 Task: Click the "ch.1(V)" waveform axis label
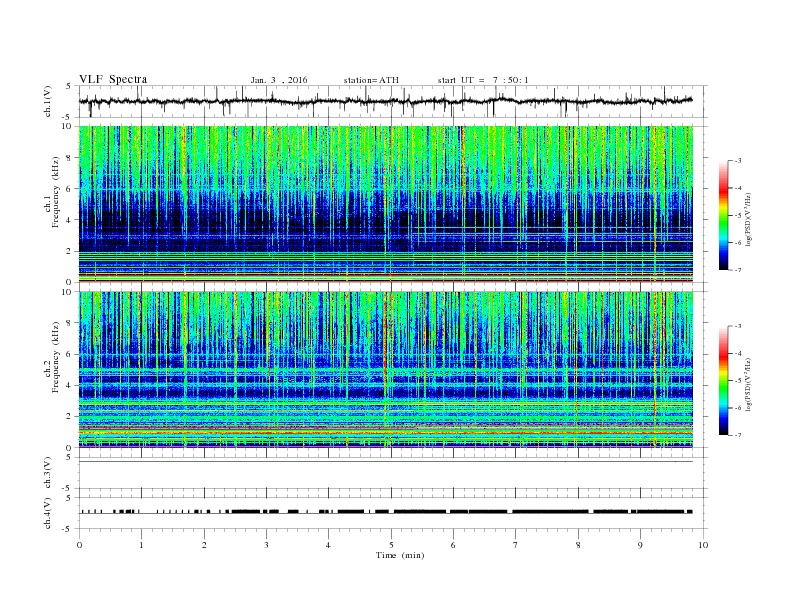tap(48, 101)
